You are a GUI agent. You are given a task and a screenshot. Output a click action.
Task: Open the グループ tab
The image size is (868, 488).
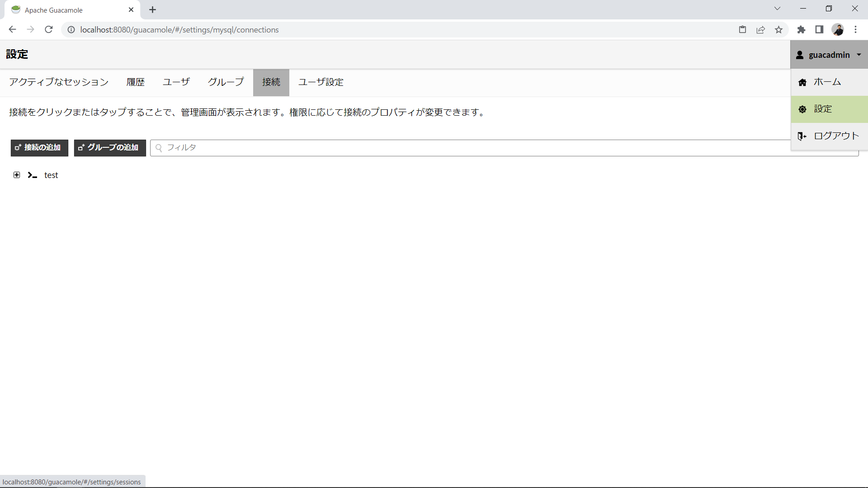pos(226,82)
